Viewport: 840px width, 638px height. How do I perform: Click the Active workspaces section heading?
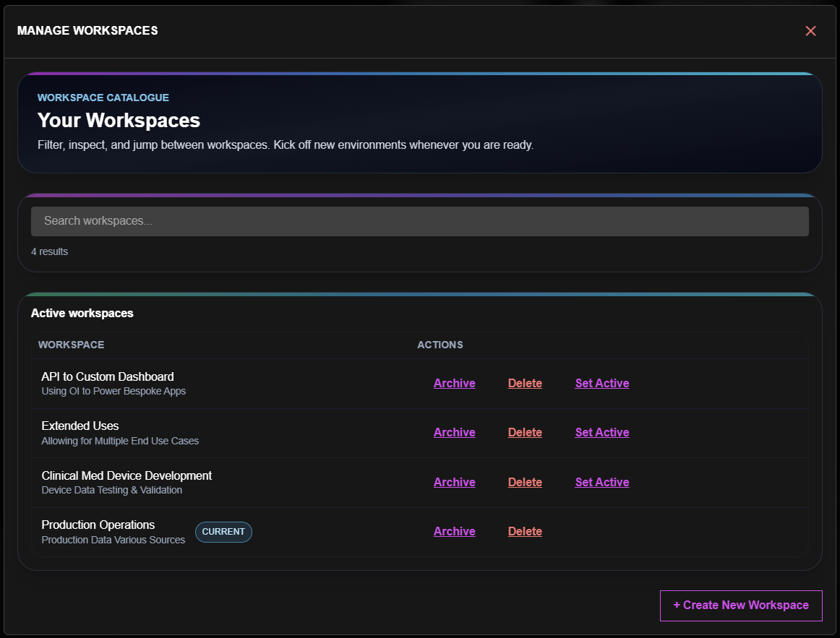point(82,313)
